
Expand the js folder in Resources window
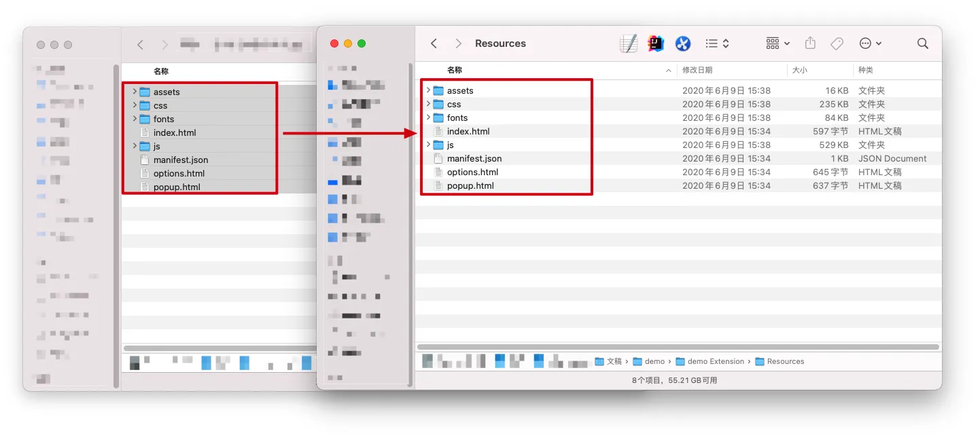(x=428, y=145)
